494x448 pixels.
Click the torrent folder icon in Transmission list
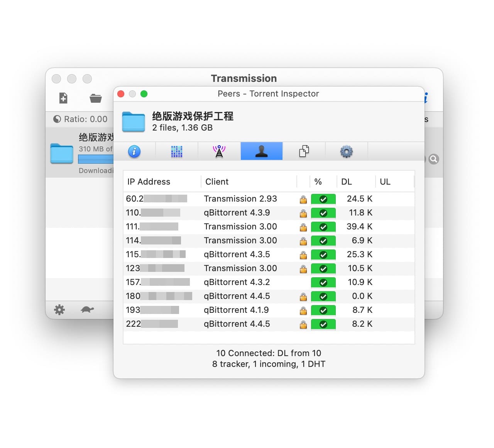(62, 153)
